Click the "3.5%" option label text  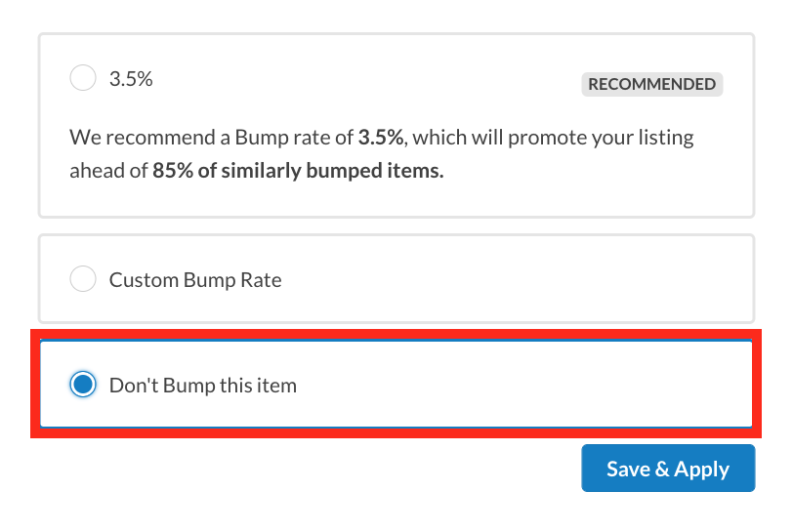(x=131, y=79)
